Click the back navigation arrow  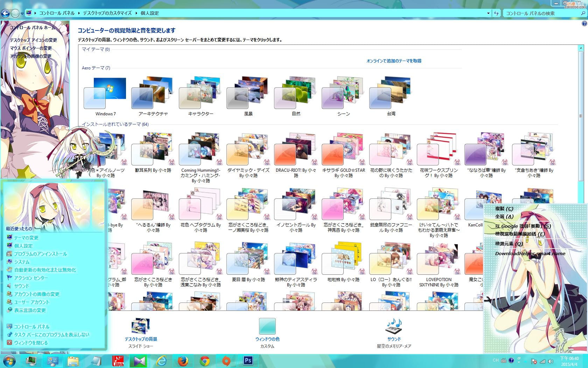5,13
